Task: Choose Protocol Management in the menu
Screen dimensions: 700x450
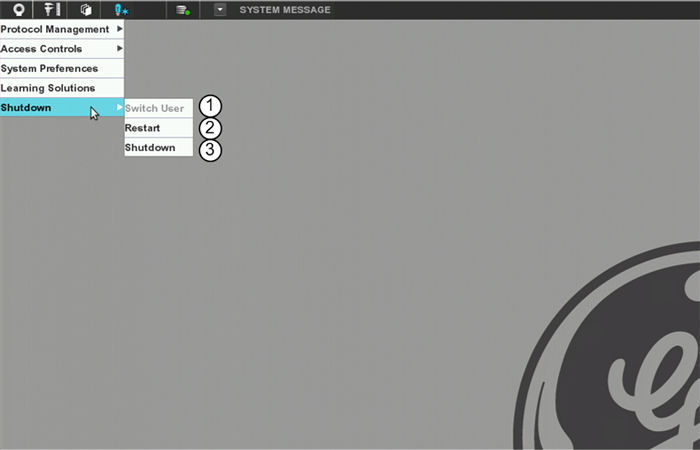Action: coord(55,29)
